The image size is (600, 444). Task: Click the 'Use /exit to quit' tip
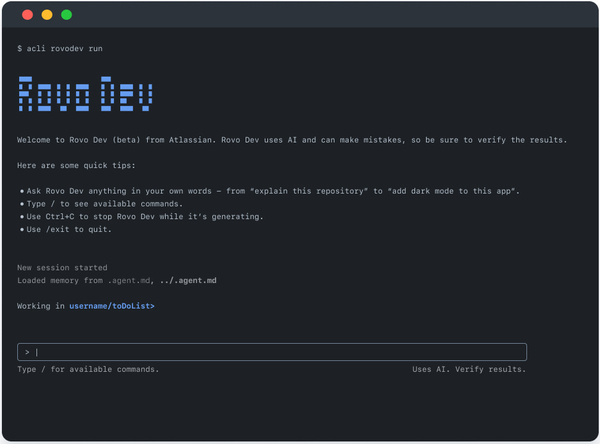(66, 229)
